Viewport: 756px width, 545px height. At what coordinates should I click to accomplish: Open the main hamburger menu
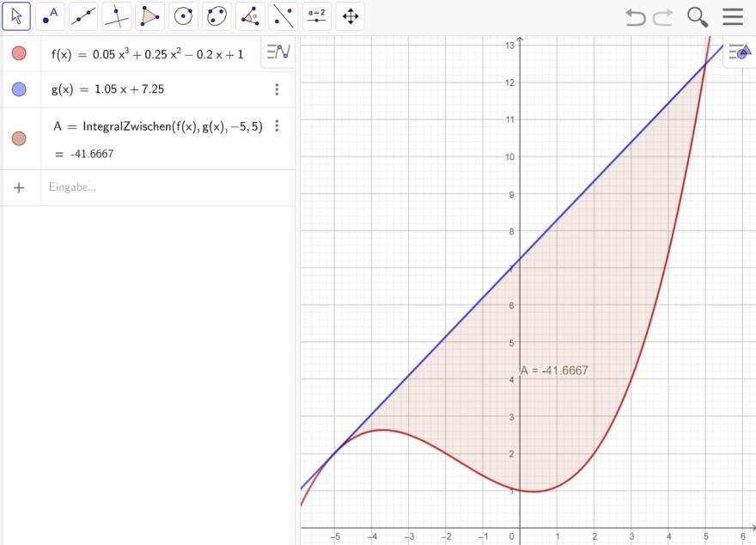click(732, 16)
